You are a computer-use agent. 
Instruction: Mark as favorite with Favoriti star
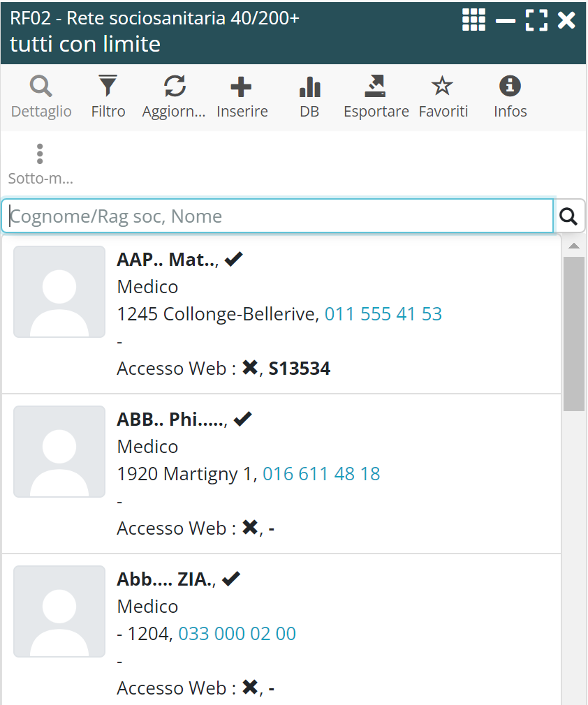443,97
